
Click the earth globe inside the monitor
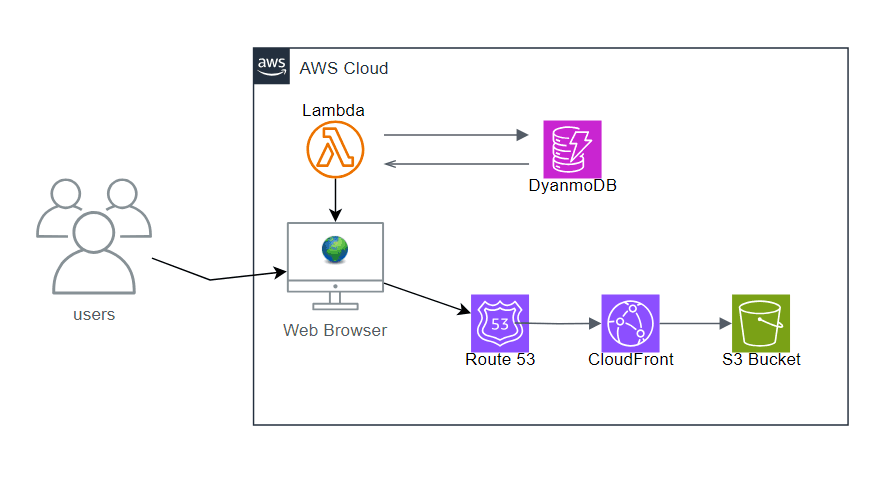[335, 249]
